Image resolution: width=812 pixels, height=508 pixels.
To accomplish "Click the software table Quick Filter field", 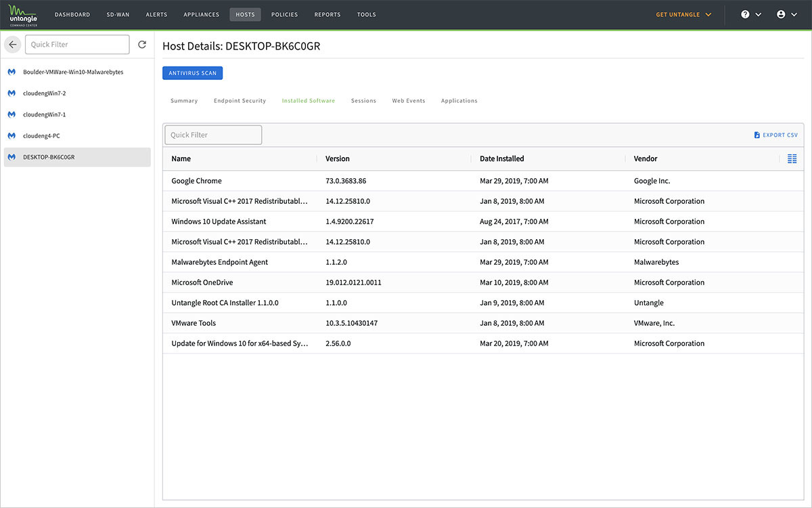I will point(213,135).
